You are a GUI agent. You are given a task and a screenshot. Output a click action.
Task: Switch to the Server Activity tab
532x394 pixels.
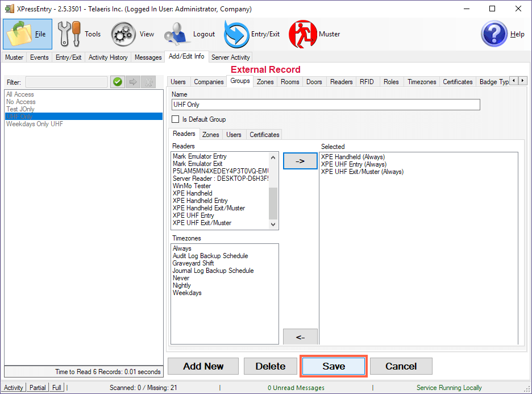(230, 57)
